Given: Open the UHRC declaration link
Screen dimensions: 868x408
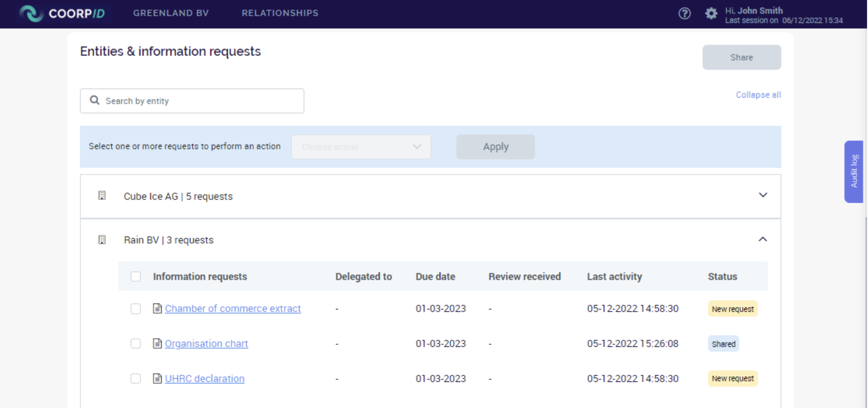Looking at the screenshot, I should point(204,379).
